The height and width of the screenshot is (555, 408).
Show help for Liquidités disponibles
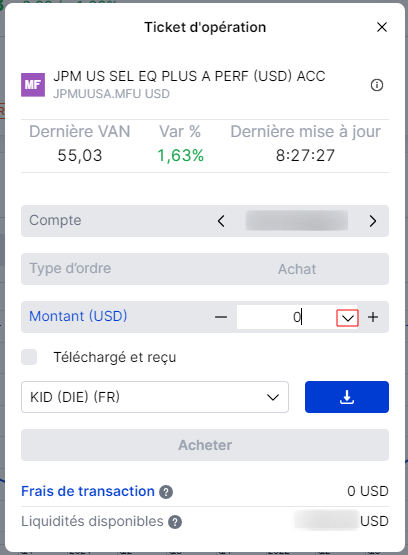click(x=175, y=522)
